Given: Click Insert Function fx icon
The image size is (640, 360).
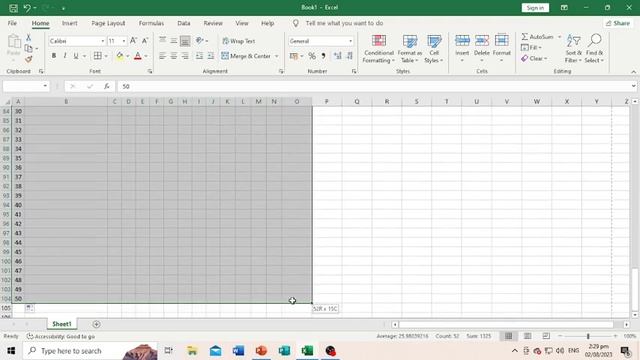Looking at the screenshot, I should pos(107,86).
